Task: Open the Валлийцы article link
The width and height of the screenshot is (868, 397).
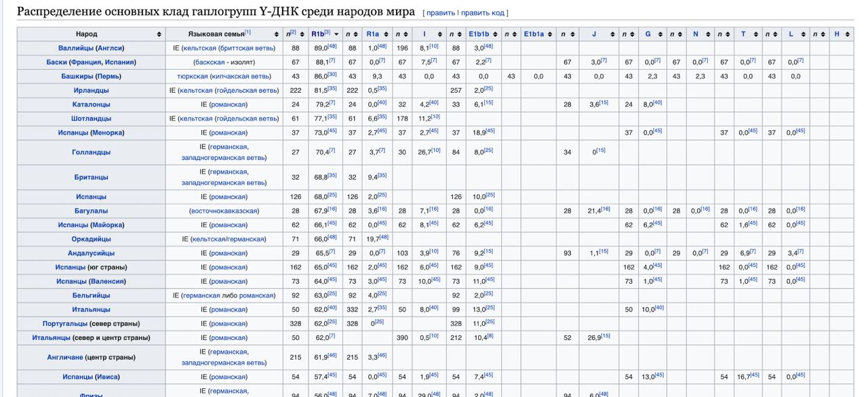Action: click(75, 48)
